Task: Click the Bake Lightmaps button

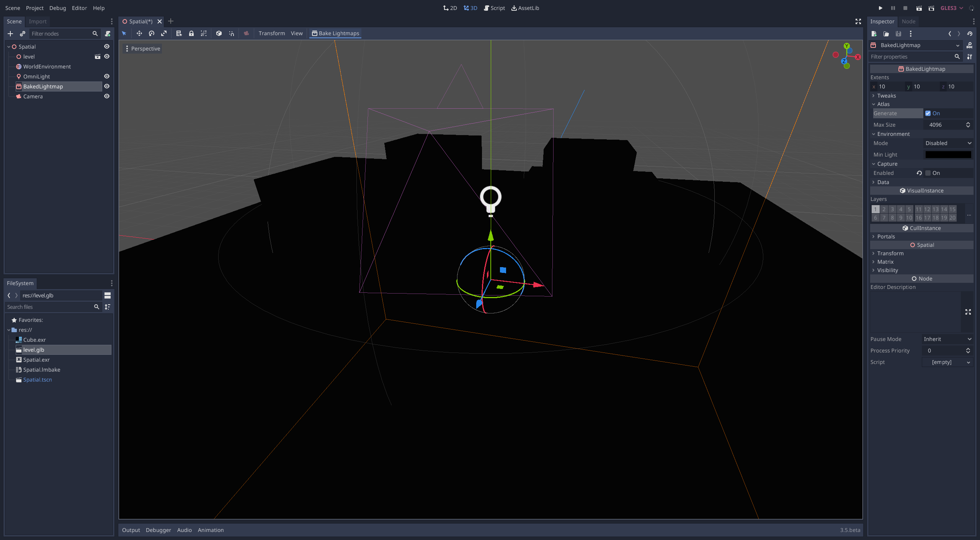Action: click(335, 33)
